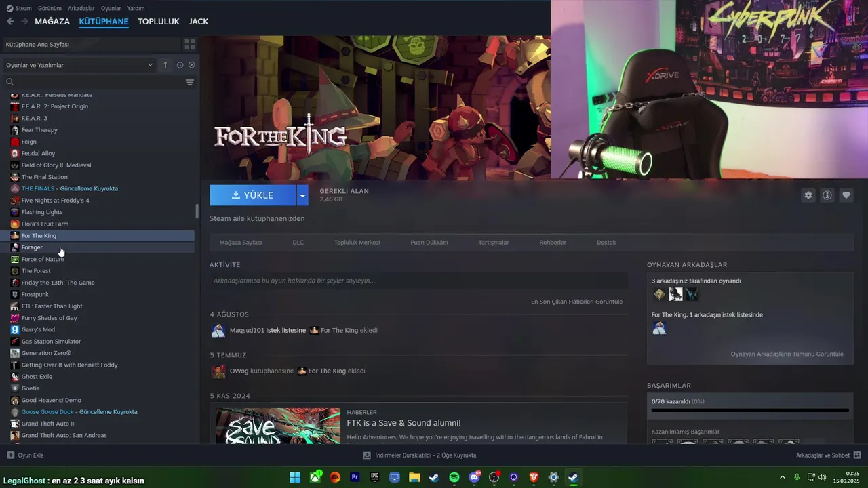This screenshot has width=868, height=488.
Task: Open Xbox app from the taskbar
Action: click(x=315, y=477)
